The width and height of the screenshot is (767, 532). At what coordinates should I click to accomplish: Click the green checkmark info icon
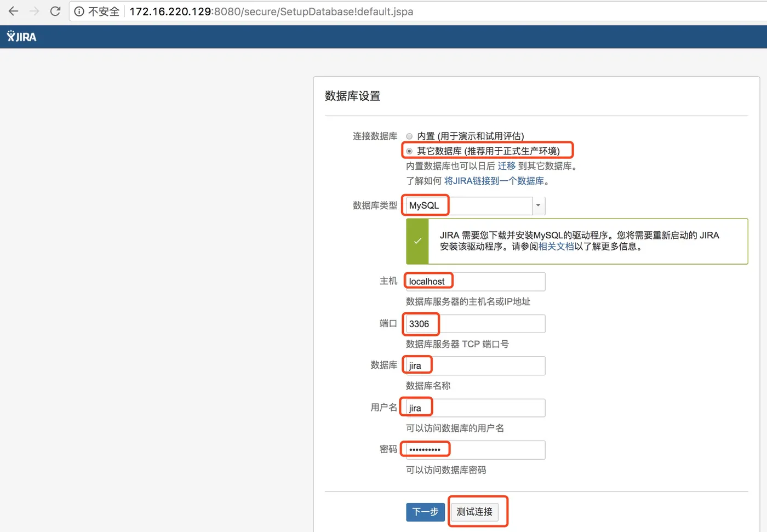point(417,241)
